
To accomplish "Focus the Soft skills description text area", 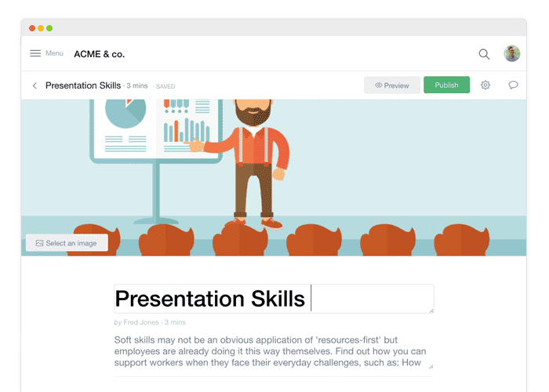I will (x=274, y=351).
